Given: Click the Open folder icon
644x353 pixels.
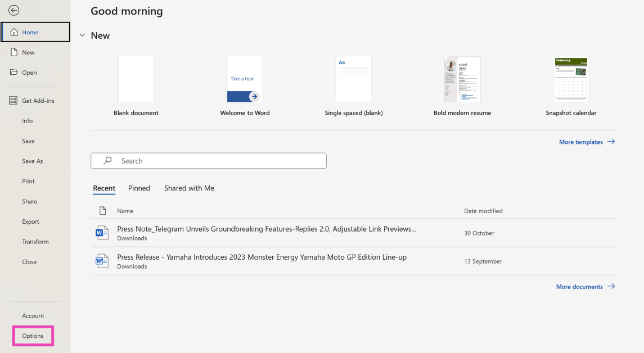Looking at the screenshot, I should [15, 73].
